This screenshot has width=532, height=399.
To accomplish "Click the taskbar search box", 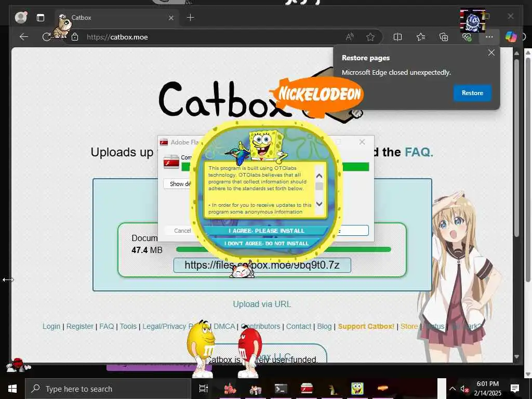I will tap(108, 389).
